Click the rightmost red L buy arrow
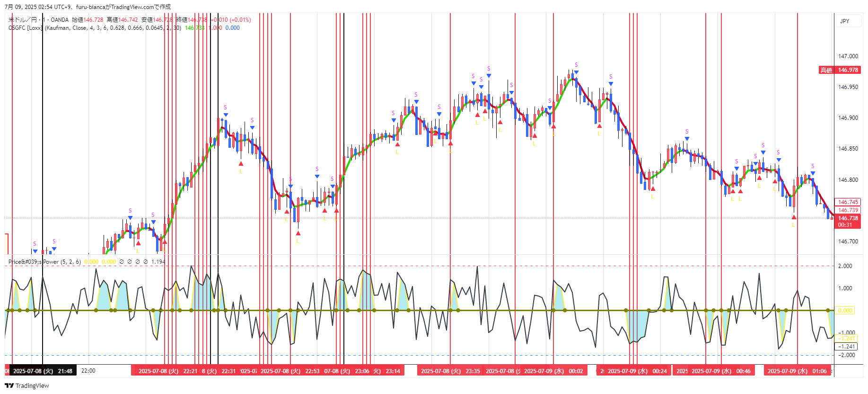The width and height of the screenshot is (868, 394). tap(794, 217)
